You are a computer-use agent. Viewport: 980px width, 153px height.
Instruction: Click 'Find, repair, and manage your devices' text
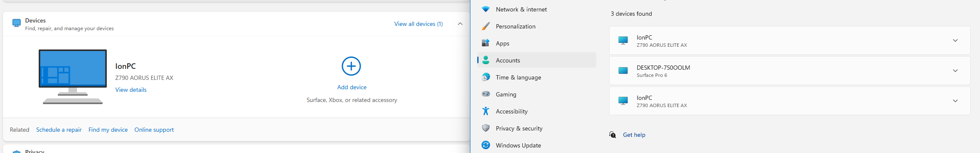[x=69, y=28]
